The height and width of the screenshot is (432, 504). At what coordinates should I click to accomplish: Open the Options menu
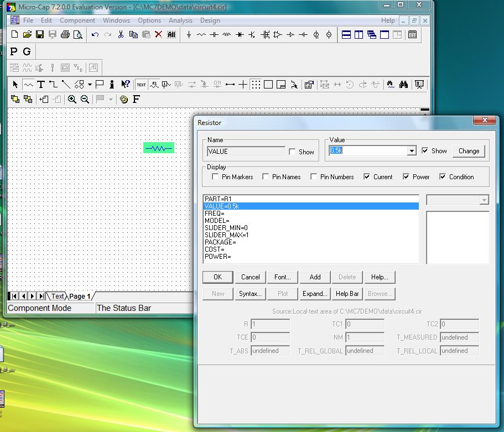pos(149,20)
